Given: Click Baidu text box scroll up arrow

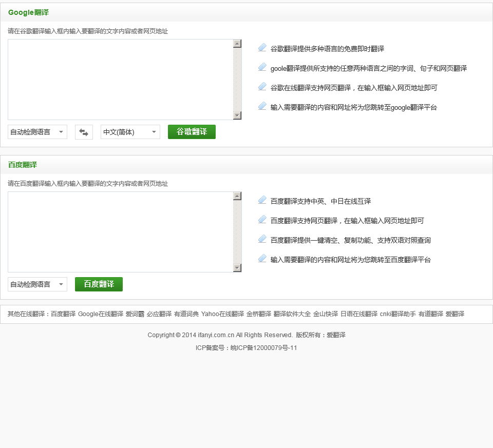Looking at the screenshot, I should pyautogui.click(x=237, y=196).
